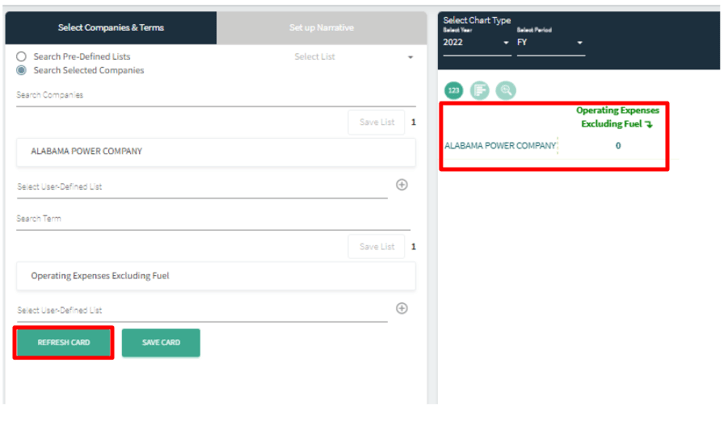Click the Save Card button
The image size is (724, 421).
pyautogui.click(x=161, y=343)
